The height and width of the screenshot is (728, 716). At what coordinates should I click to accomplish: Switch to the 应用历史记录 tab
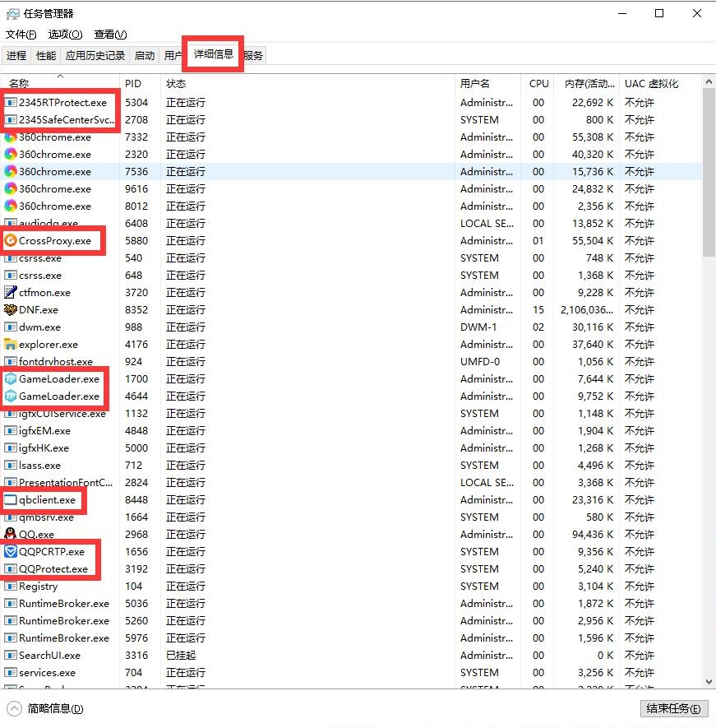(x=95, y=55)
